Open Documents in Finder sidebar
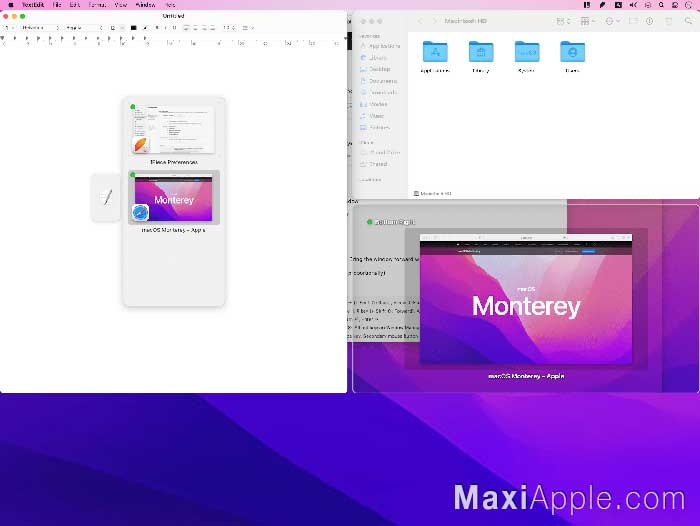 click(x=379, y=81)
